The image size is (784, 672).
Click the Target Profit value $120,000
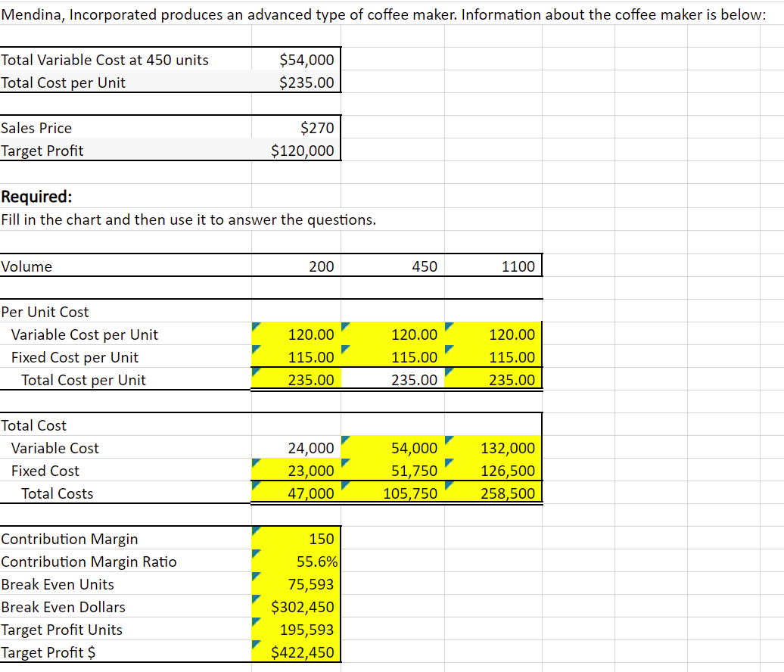[297, 150]
